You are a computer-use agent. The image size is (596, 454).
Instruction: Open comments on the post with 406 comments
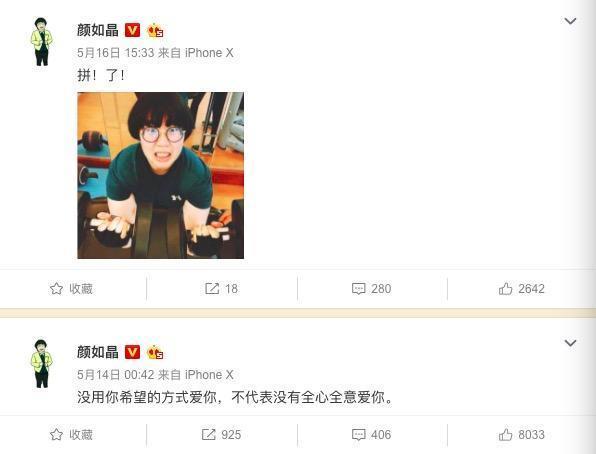click(x=371, y=435)
